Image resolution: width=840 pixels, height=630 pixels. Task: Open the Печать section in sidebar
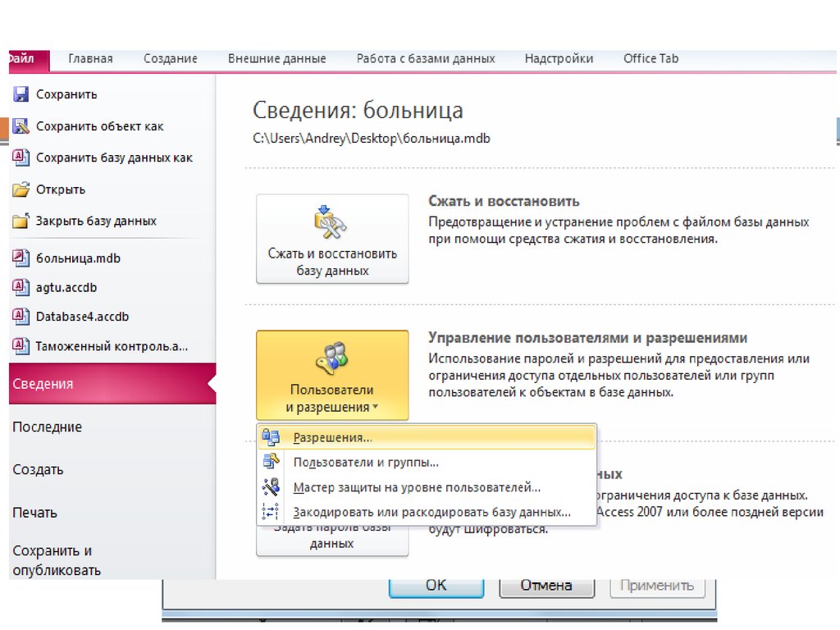pos(35,513)
